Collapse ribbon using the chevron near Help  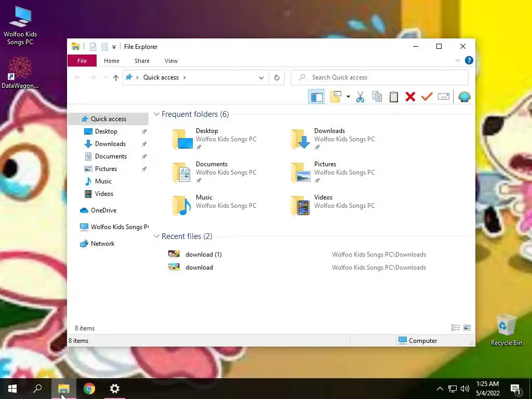click(457, 60)
